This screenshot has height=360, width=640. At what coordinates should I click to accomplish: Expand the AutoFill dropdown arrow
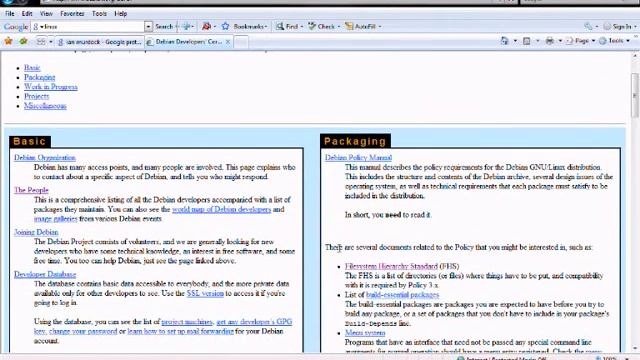coord(380,27)
